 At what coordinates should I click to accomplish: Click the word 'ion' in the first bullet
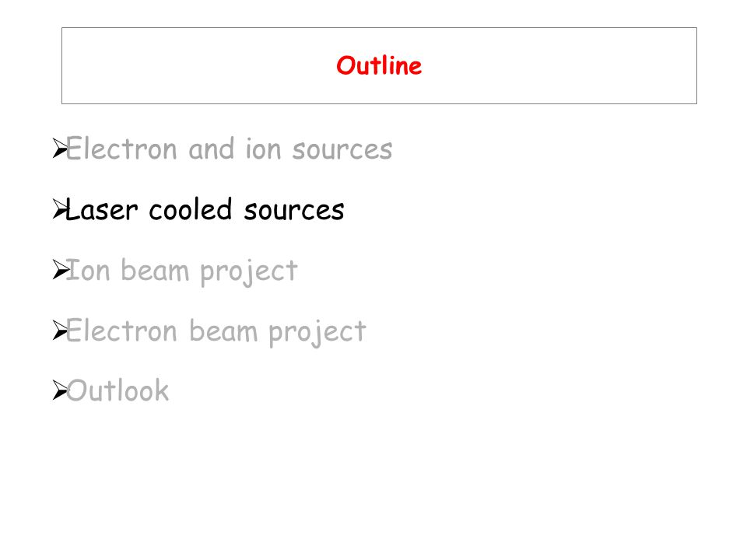pyautogui.click(x=263, y=149)
